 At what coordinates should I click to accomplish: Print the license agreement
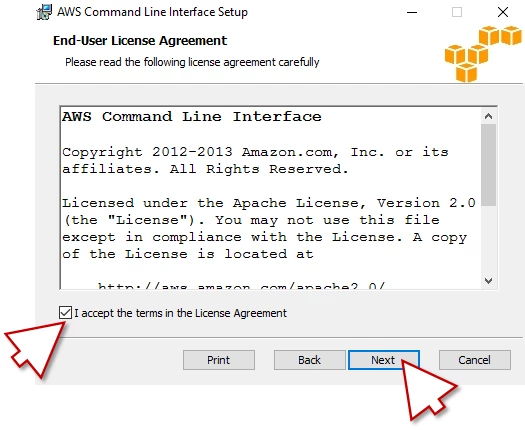pos(219,360)
